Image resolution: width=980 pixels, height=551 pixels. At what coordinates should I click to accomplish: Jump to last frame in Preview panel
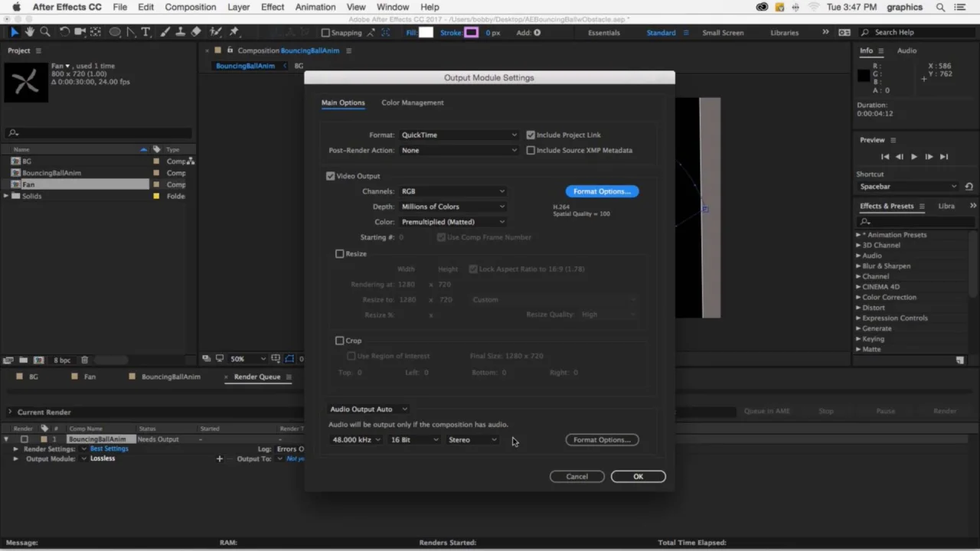tap(943, 156)
